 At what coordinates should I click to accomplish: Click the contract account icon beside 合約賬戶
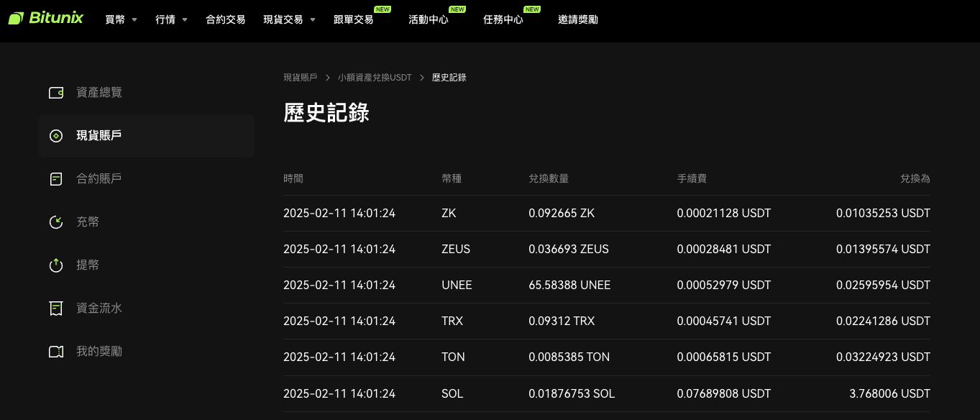[56, 179]
